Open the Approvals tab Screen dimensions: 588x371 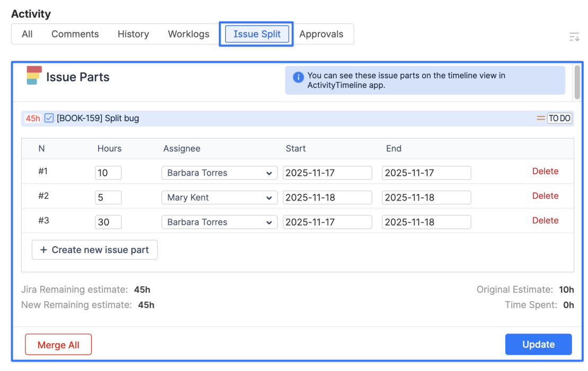coord(321,34)
